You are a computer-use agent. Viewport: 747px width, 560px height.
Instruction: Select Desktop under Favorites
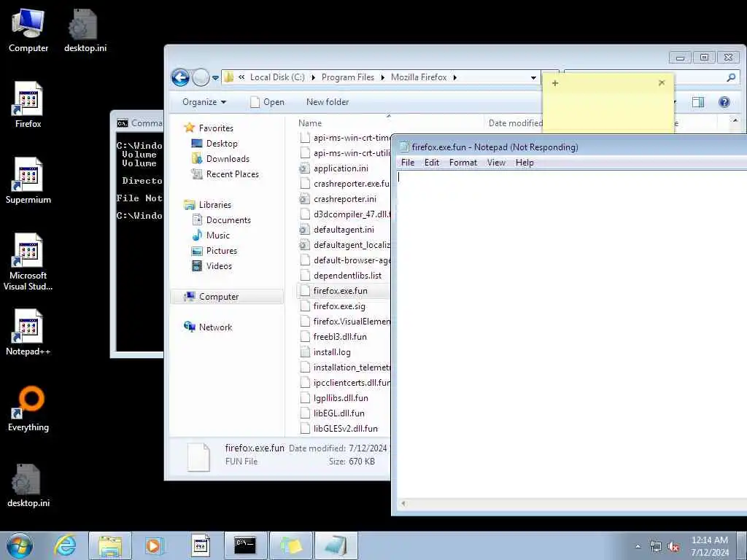[x=222, y=144]
